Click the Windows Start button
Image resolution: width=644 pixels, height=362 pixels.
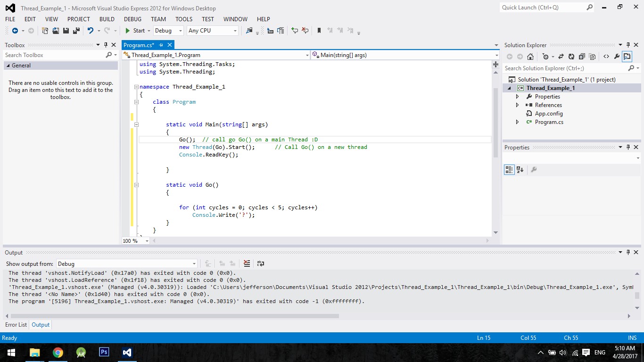click(11, 352)
